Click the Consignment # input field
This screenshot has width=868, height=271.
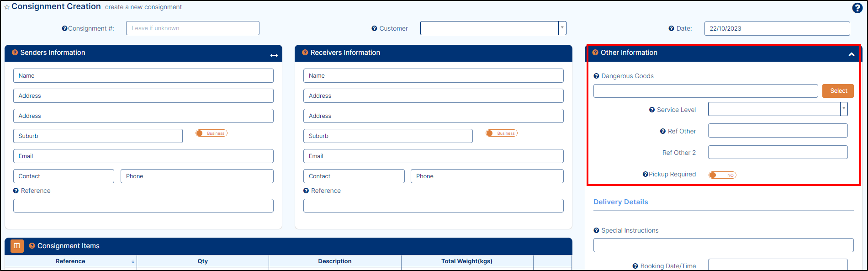point(192,28)
